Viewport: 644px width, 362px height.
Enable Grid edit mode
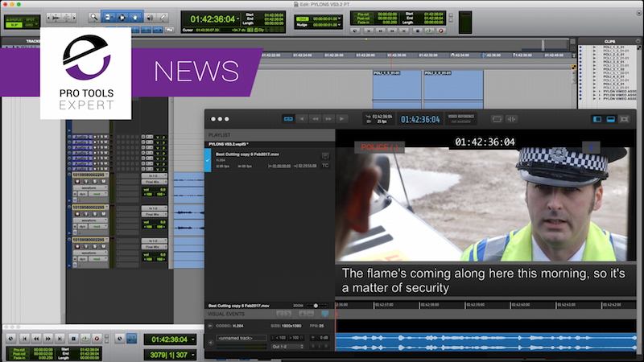click(31, 25)
